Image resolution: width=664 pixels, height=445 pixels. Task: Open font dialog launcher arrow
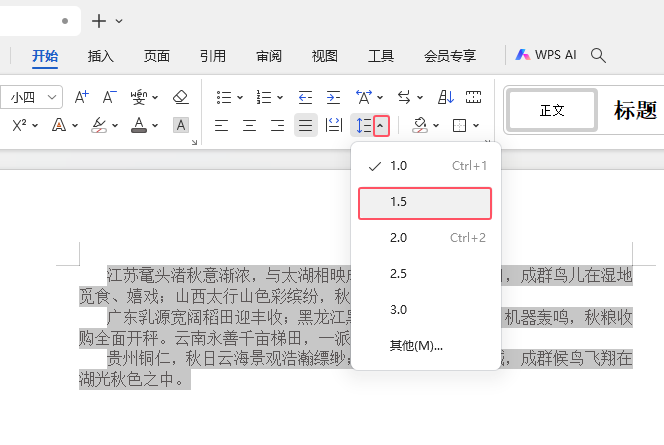[194, 143]
